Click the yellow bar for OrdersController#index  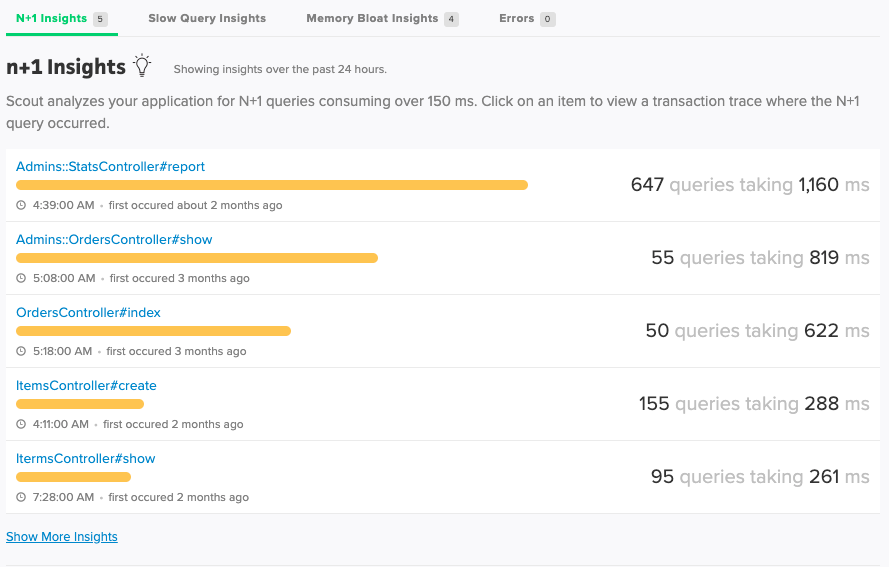point(153,331)
